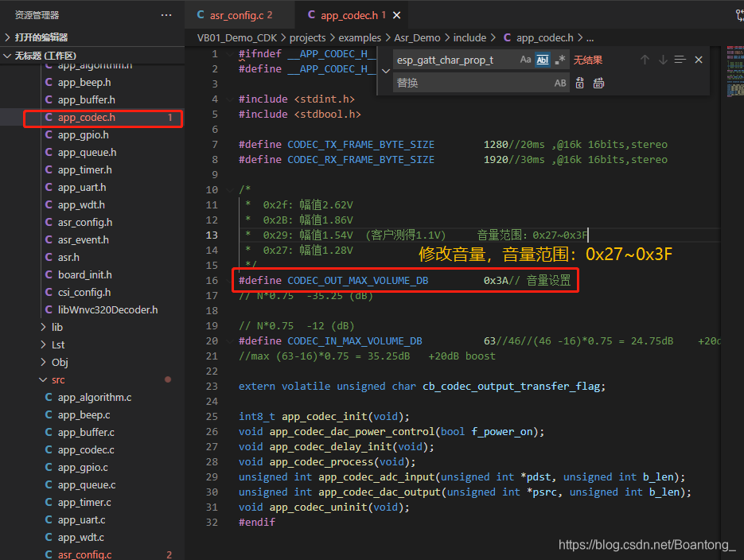Screen dimensions: 744x560
Task: Toggle Find in Selection icon
Action: pos(680,60)
